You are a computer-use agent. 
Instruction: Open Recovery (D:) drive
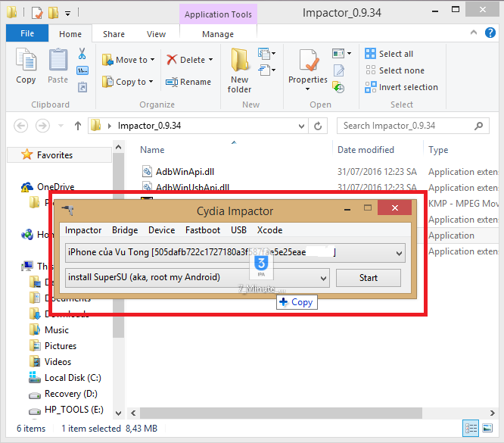[x=63, y=394]
